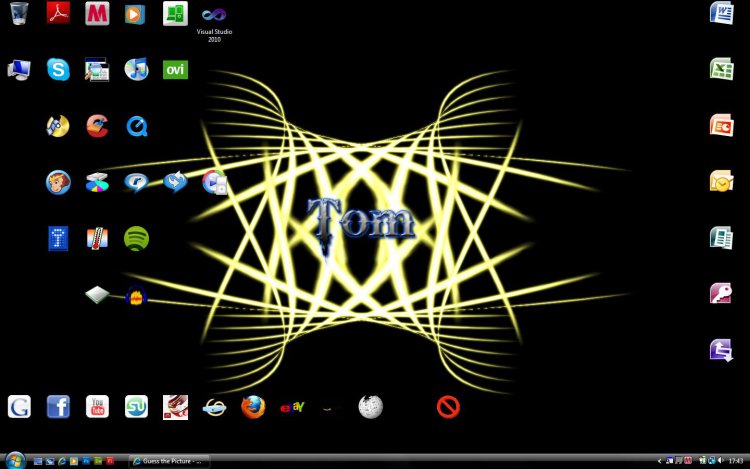Launch Microsoft Word from right column
The image size is (750, 469).
coord(721,13)
